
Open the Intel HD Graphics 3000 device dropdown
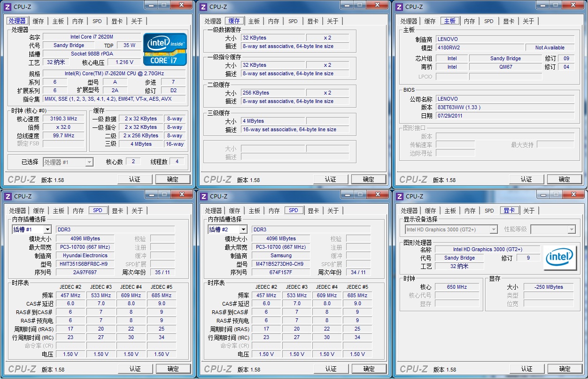pos(451,229)
